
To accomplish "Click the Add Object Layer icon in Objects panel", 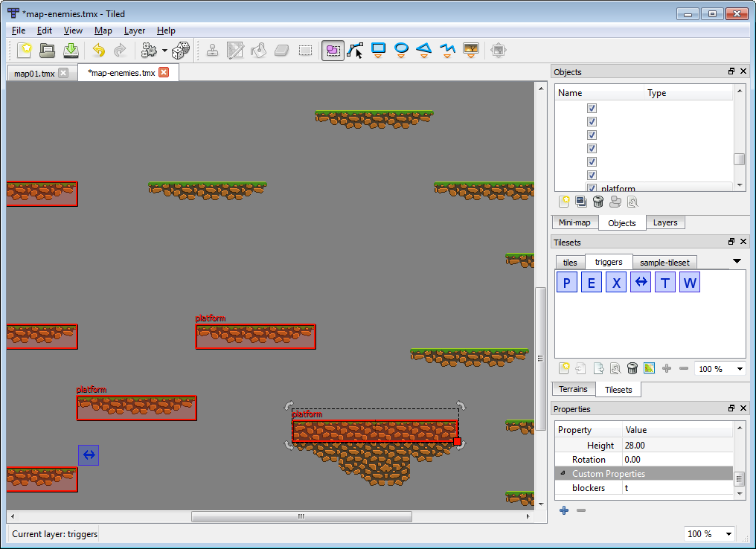I will tap(564, 202).
